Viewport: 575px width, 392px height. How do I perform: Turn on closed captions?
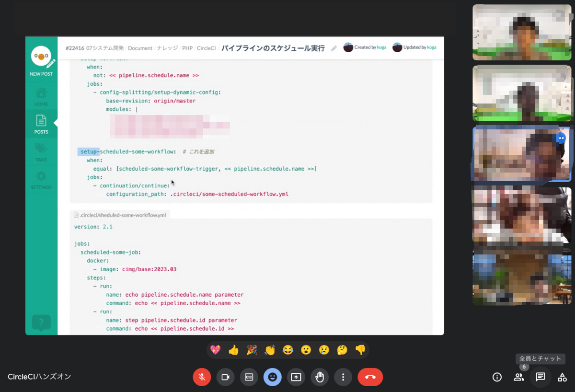249,377
